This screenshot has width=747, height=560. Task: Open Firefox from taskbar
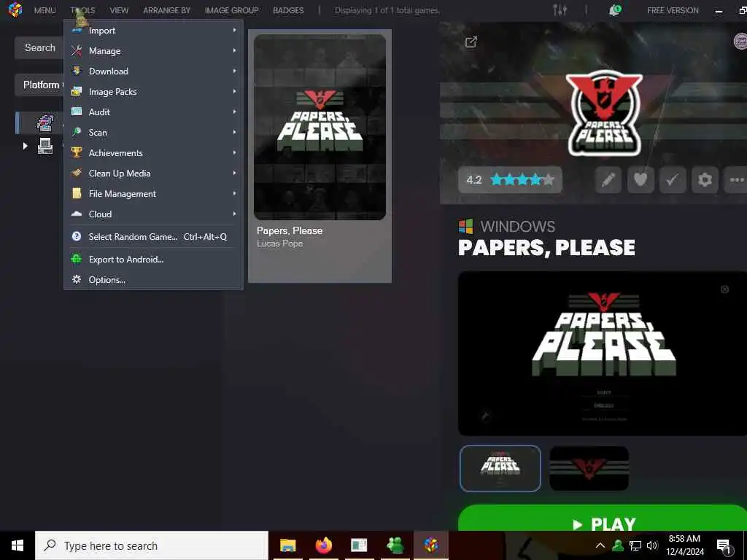(323, 545)
